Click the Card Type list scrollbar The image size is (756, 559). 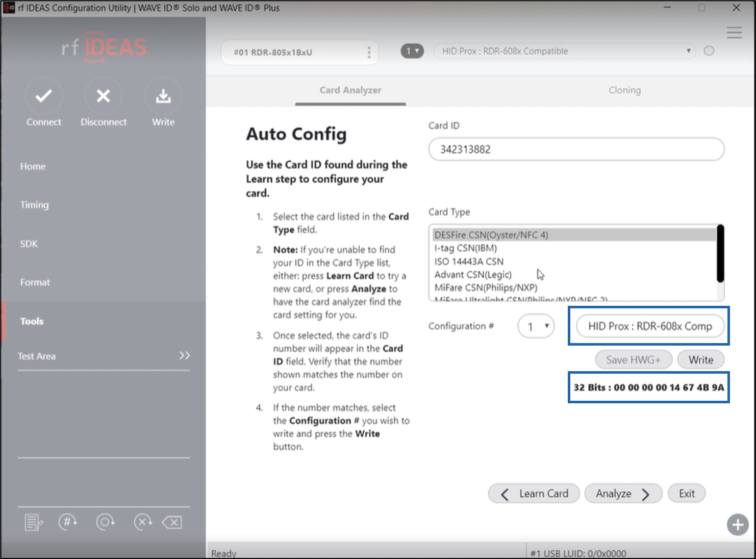[720, 253]
